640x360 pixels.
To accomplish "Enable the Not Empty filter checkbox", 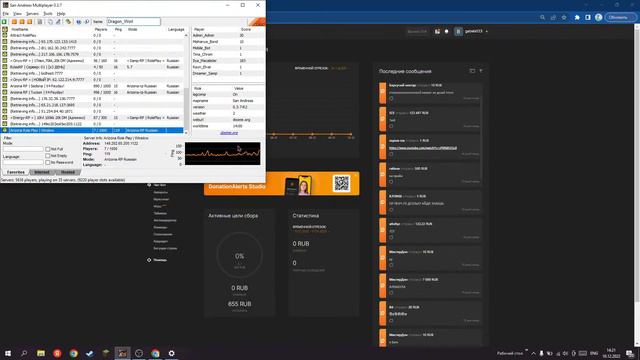I will pos(48,156).
